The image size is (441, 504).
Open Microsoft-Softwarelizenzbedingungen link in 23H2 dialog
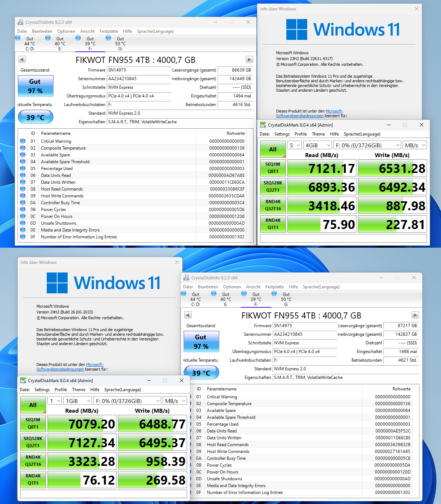point(309,114)
